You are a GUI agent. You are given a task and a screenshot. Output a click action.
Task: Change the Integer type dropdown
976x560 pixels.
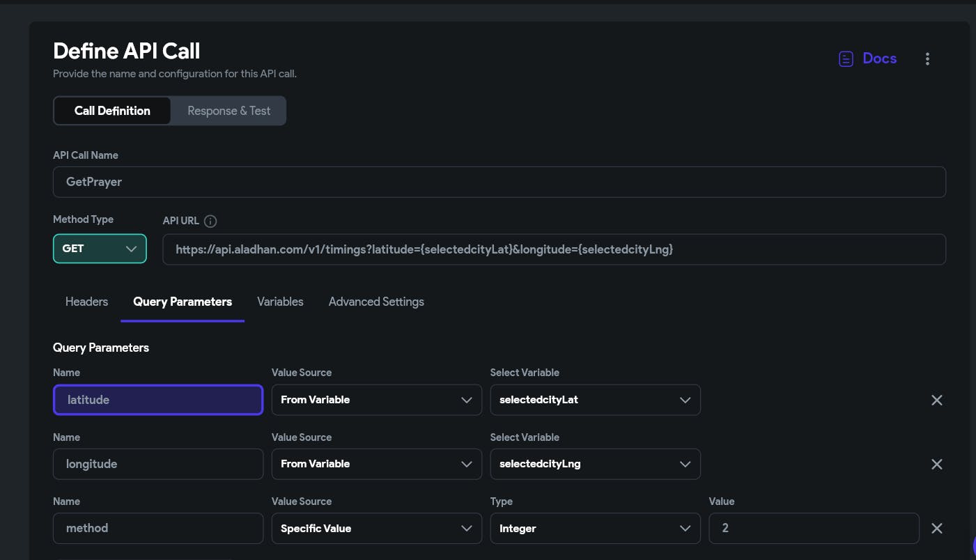[595, 528]
